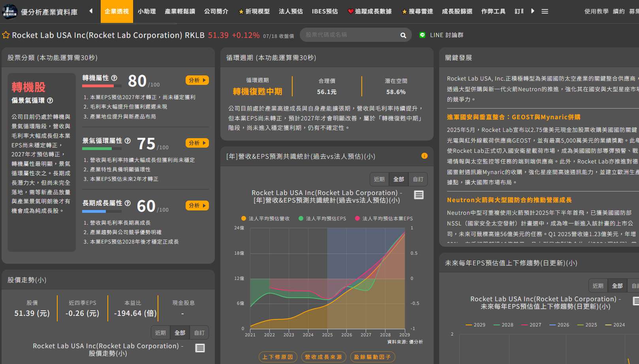Screen dimensions: 639x364
Task: Expand 分析 for 長期成長屬性 score
Action: tap(197, 205)
